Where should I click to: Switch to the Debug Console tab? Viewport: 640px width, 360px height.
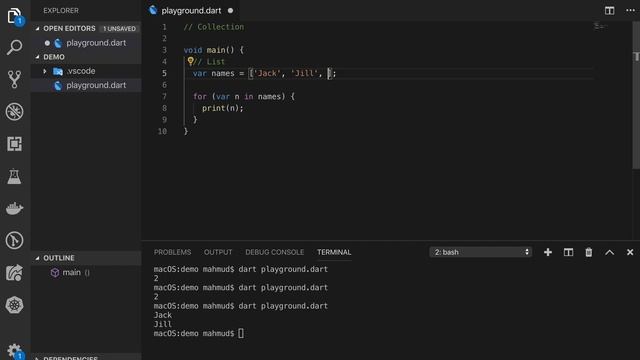coord(275,252)
